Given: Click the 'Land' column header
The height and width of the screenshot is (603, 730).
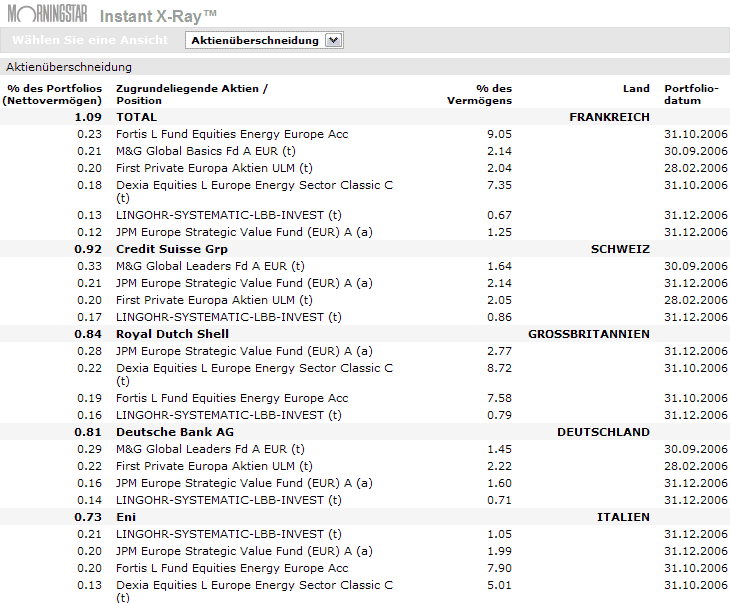Looking at the screenshot, I should 636,88.
